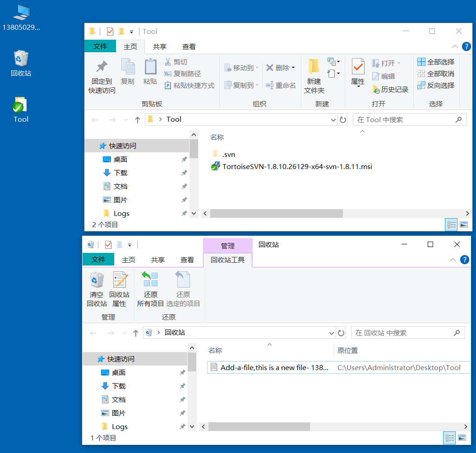Open the 文件 menu in 回收站 window

[98, 260]
